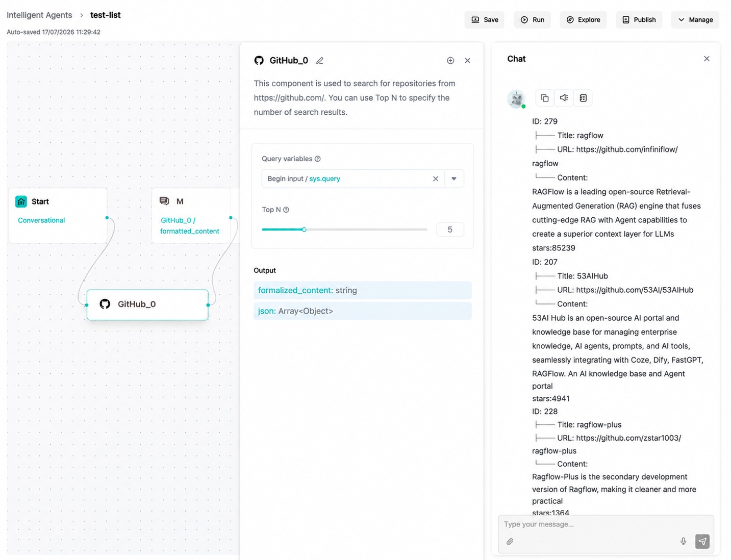Attach a file with paperclip icon
This screenshot has width=731, height=560.
[x=510, y=542]
